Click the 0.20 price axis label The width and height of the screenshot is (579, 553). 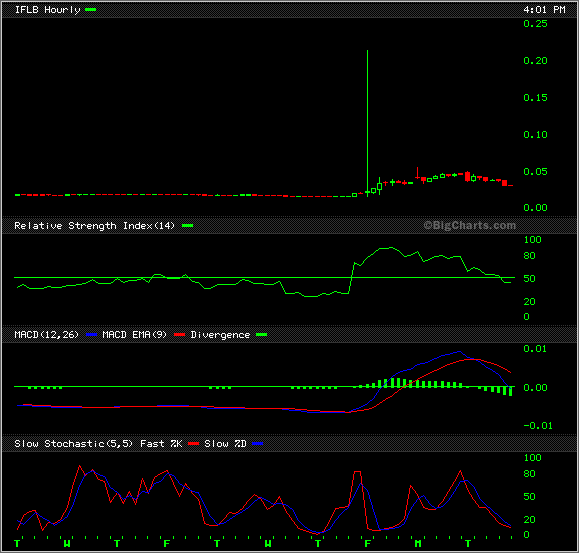535,61
